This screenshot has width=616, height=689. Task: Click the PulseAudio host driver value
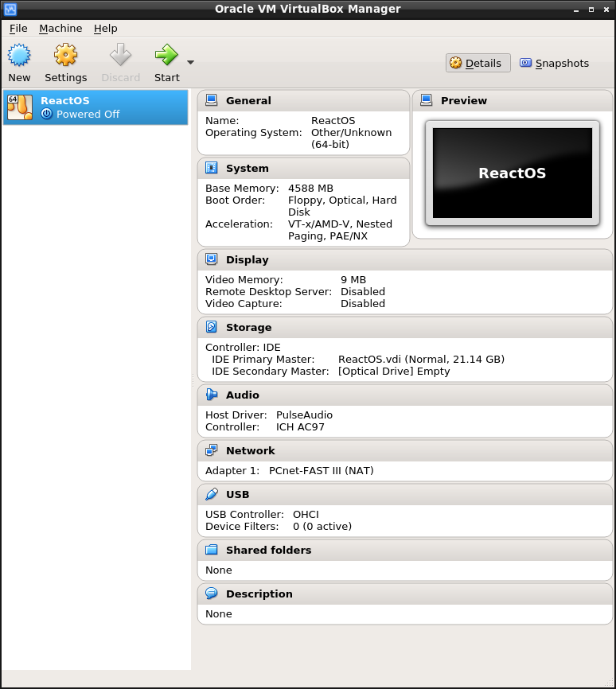pyautogui.click(x=304, y=415)
